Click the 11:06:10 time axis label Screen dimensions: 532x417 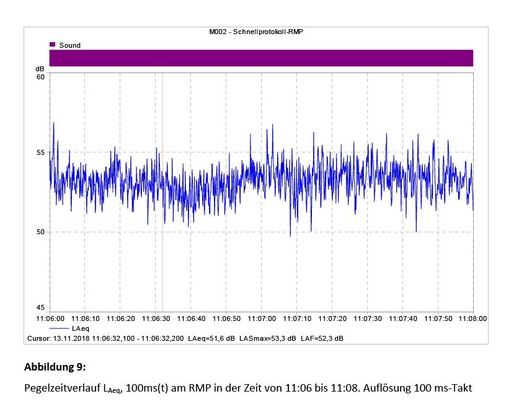click(86, 318)
